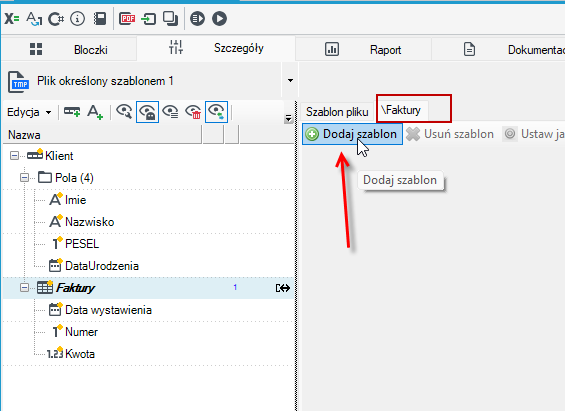Click the C# script icon

pyautogui.click(x=56, y=19)
